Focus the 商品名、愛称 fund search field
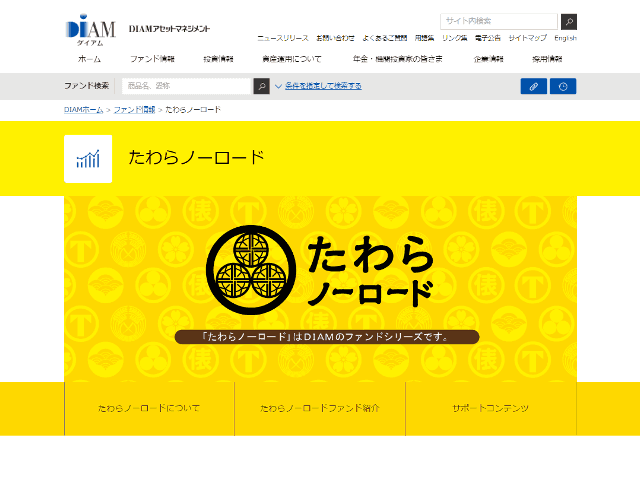 pos(186,86)
